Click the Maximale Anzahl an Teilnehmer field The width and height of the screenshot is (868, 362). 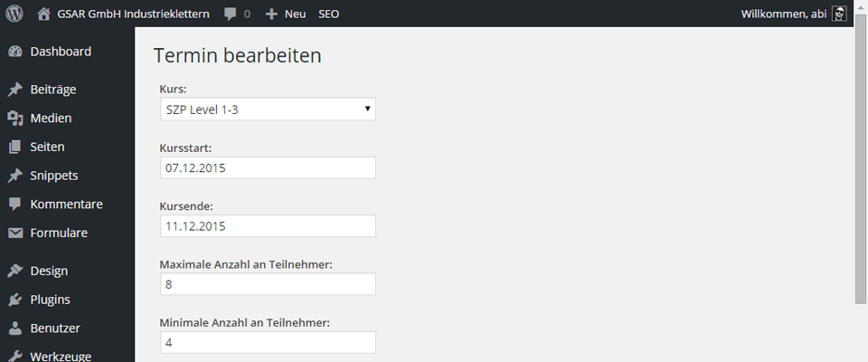268,284
